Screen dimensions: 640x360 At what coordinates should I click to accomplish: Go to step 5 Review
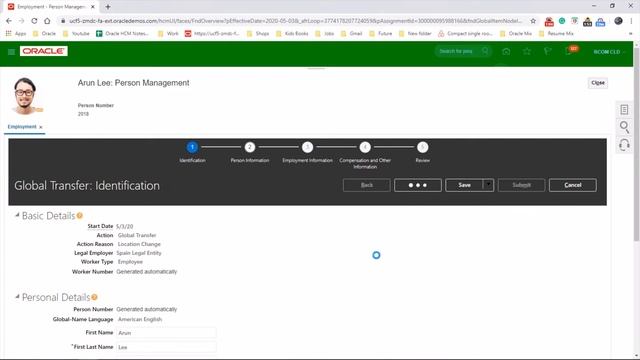tap(422, 147)
